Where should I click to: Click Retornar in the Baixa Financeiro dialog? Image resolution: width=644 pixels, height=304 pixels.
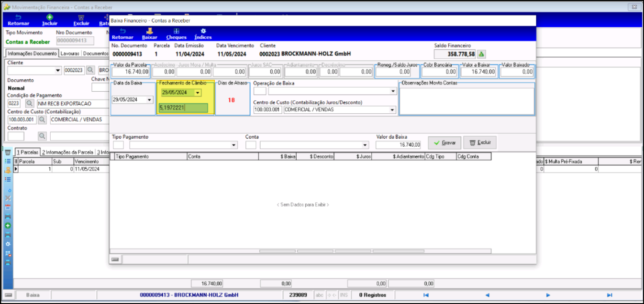pos(122,34)
